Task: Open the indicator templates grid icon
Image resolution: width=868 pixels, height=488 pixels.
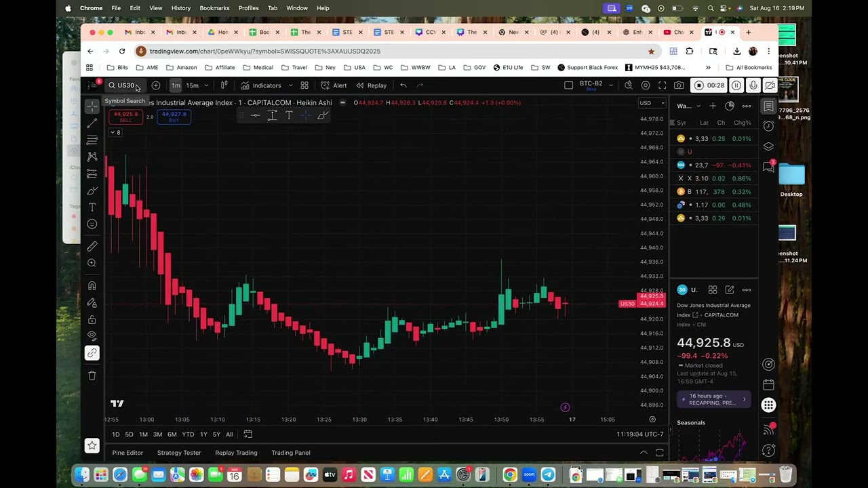Action: coord(304,85)
